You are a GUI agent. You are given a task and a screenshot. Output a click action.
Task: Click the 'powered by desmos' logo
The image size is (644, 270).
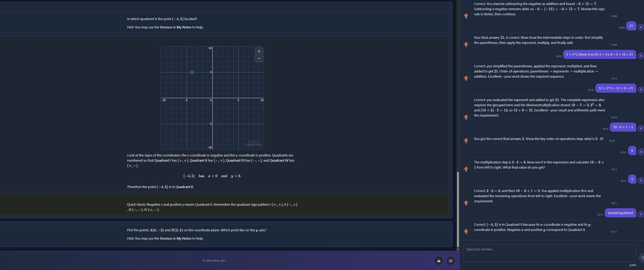[x=254, y=144]
